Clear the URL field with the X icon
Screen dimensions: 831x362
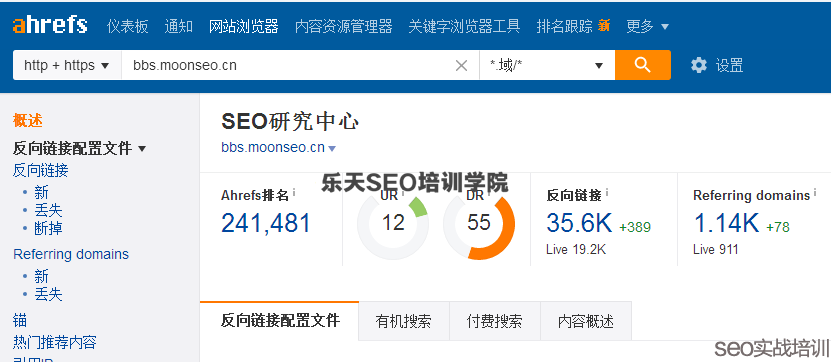click(x=462, y=66)
